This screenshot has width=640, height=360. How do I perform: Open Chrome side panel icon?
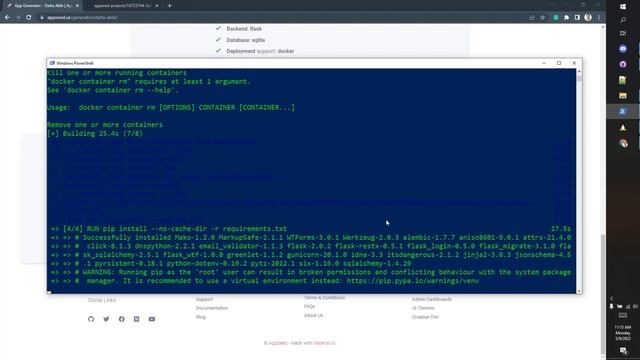click(x=577, y=18)
